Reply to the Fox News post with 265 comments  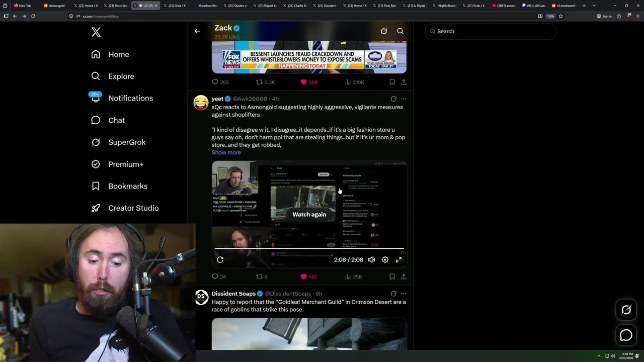click(220, 82)
